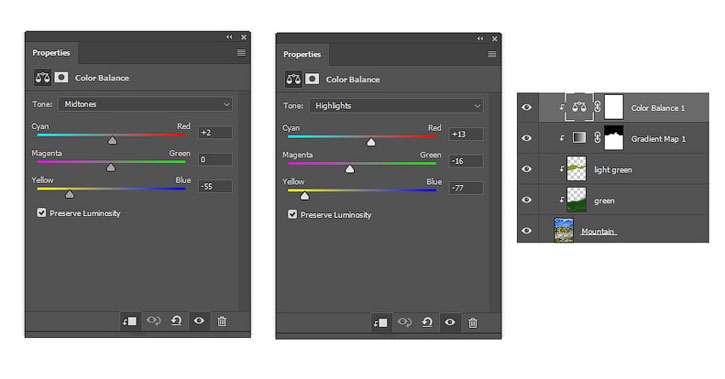Select the light green layer name
725x379 pixels.
click(x=613, y=170)
